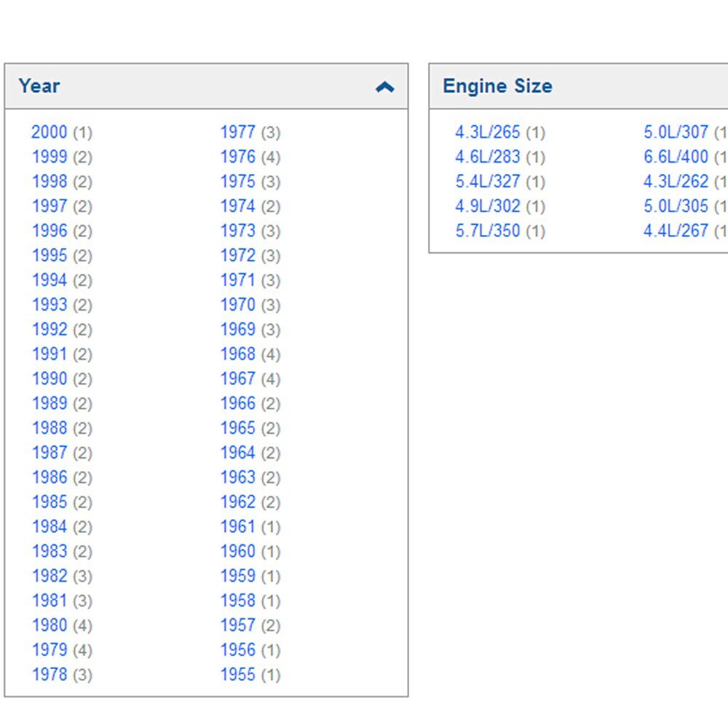
Task: Choose the 5.4L/327 engine size
Action: [488, 182]
